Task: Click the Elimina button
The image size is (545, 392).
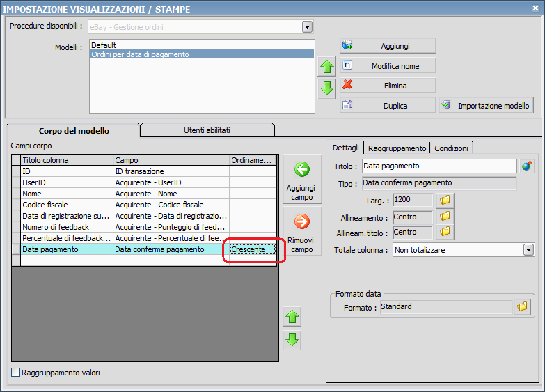Action: pos(388,86)
